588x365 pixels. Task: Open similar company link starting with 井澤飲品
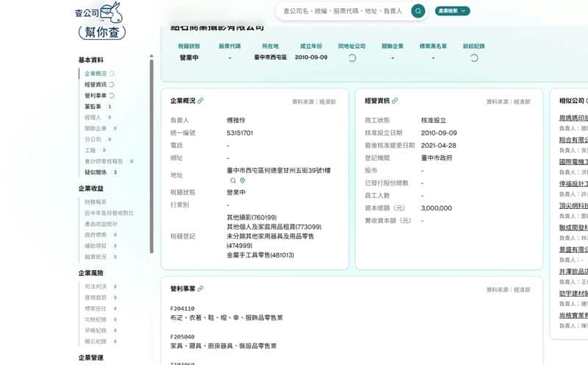[573, 272]
